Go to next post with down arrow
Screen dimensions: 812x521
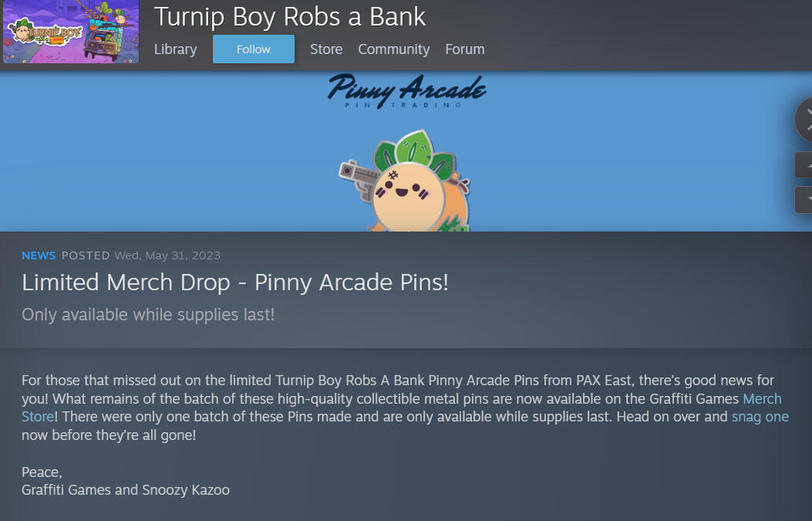coord(804,200)
